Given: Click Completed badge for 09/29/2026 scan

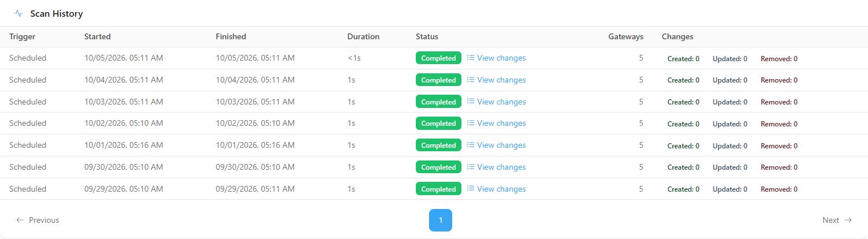Looking at the screenshot, I should coord(438,189).
